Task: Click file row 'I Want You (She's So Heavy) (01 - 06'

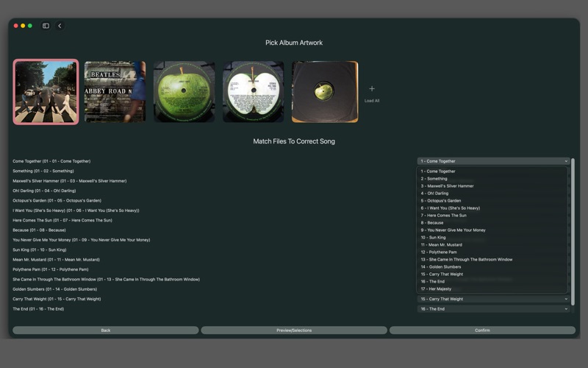Action: [76, 210]
